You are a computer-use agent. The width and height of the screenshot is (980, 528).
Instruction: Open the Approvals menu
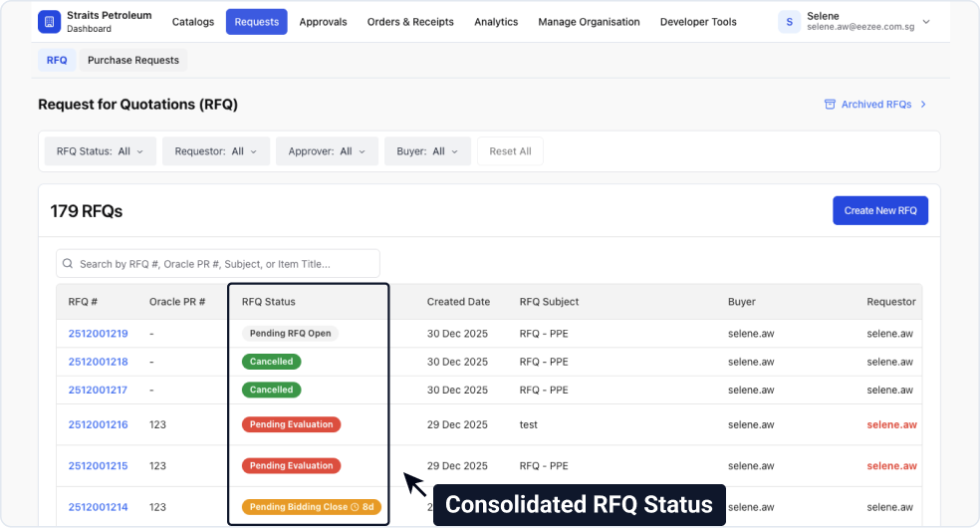(323, 22)
